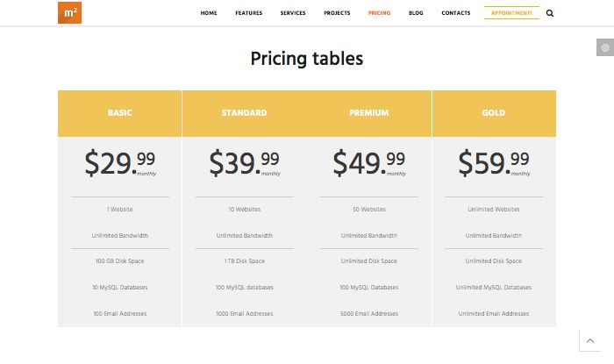The image size is (614, 364).
Task: Click the $59.99 monthly price
Action: click(494, 163)
